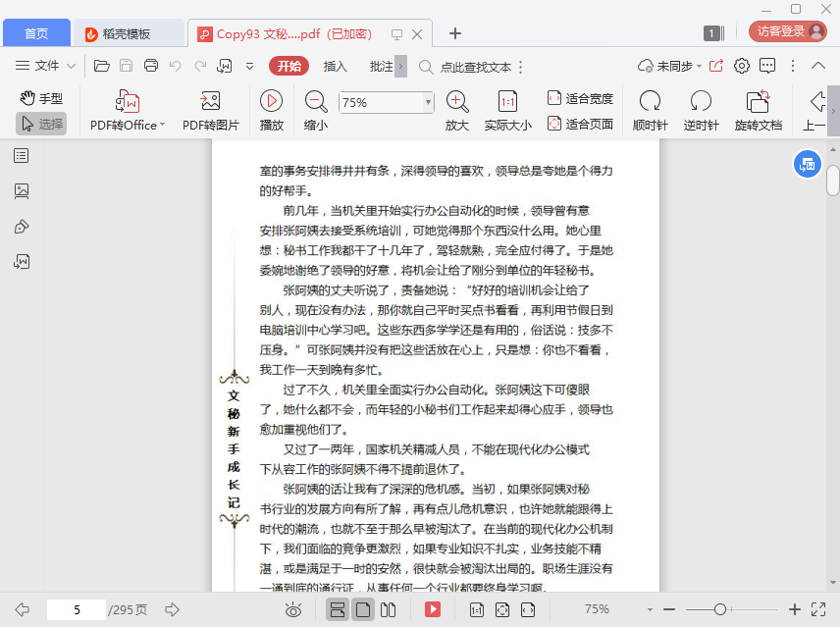Click the 旋转文档 icon

click(758, 101)
